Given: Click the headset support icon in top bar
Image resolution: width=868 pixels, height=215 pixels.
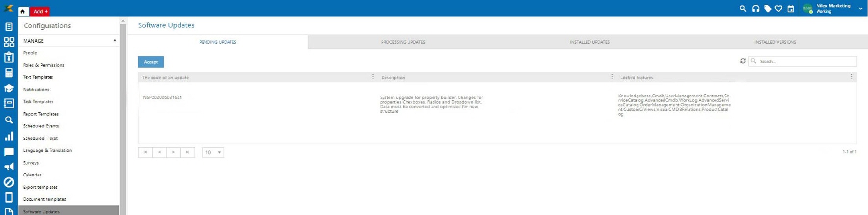Looking at the screenshot, I should tap(756, 9).
